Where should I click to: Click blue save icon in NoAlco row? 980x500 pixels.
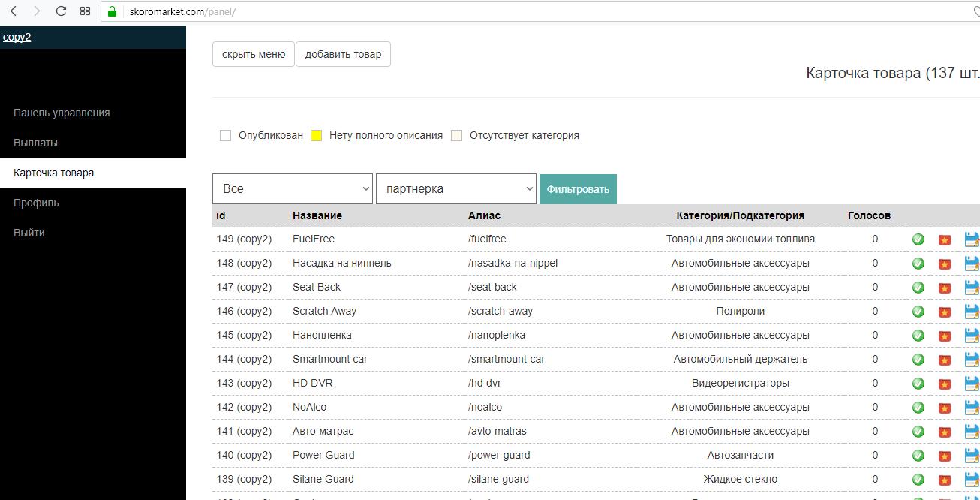(x=972, y=408)
